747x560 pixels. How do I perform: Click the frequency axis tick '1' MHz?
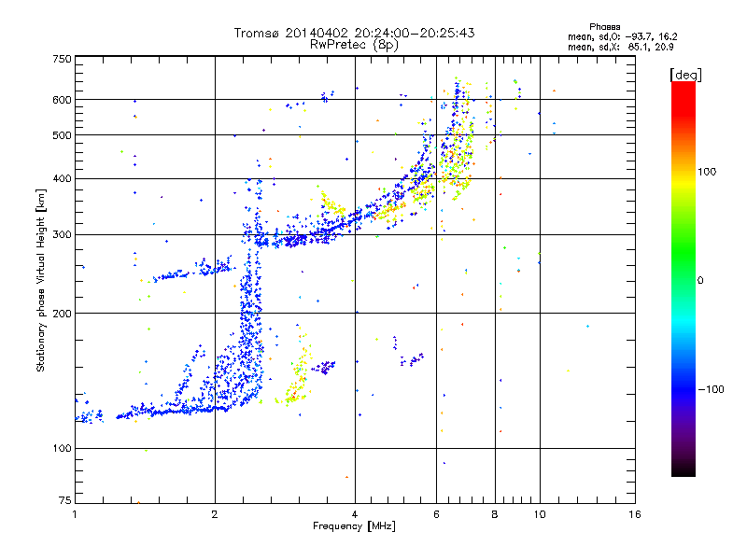tap(75, 514)
